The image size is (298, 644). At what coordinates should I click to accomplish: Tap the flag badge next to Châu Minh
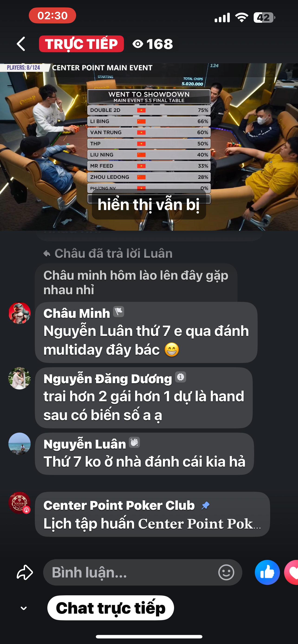[x=119, y=312]
